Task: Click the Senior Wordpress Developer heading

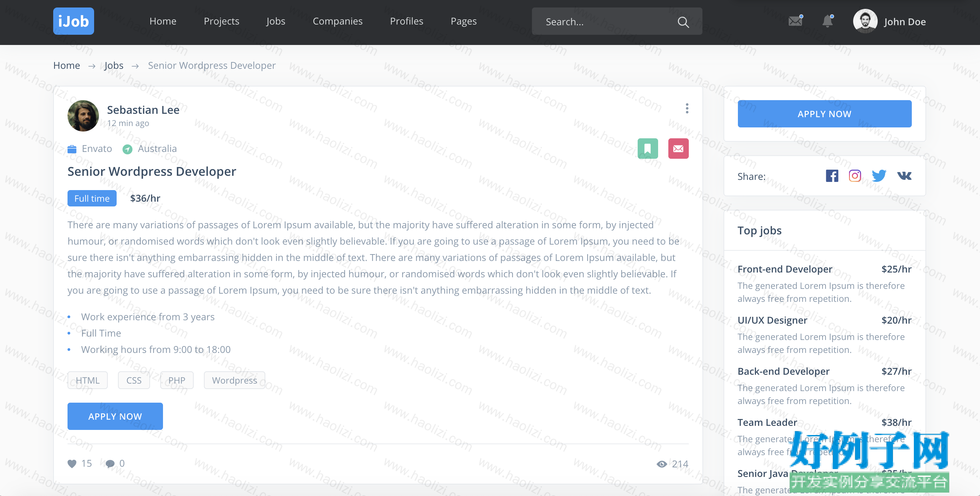Action: pyautogui.click(x=152, y=171)
